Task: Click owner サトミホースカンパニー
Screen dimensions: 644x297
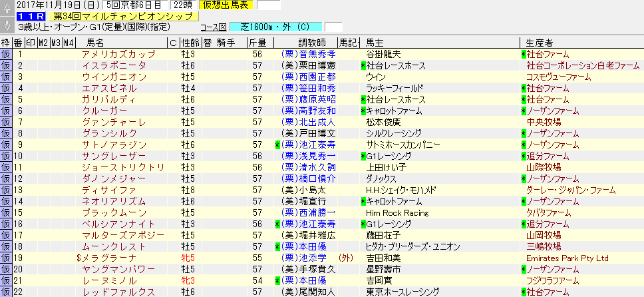Action: [403, 145]
